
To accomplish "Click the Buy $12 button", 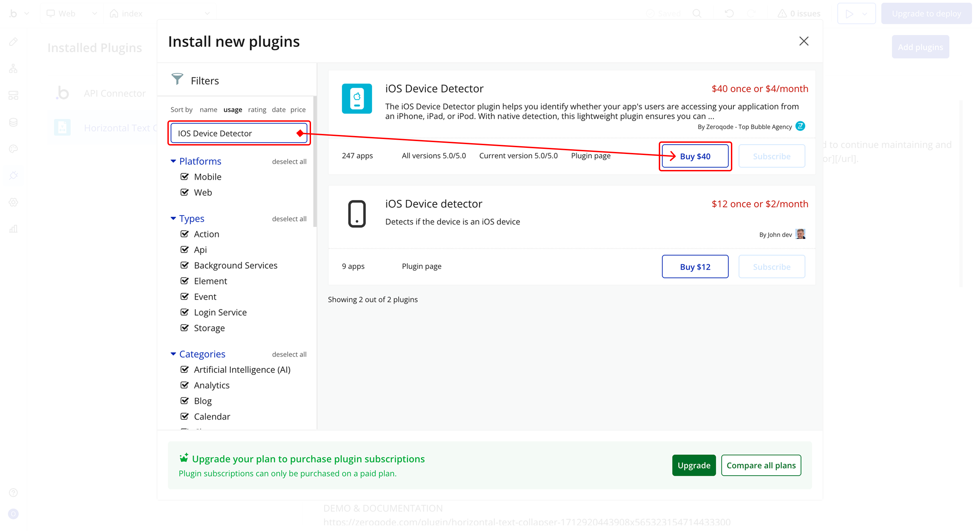I will coord(695,267).
